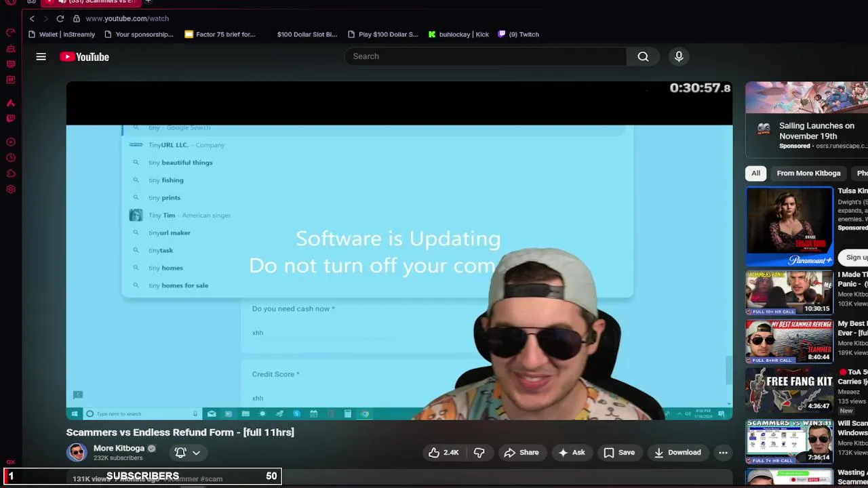Open the Tulsa King sponsored thumbnail
The height and width of the screenshot is (488, 868).
(x=789, y=226)
